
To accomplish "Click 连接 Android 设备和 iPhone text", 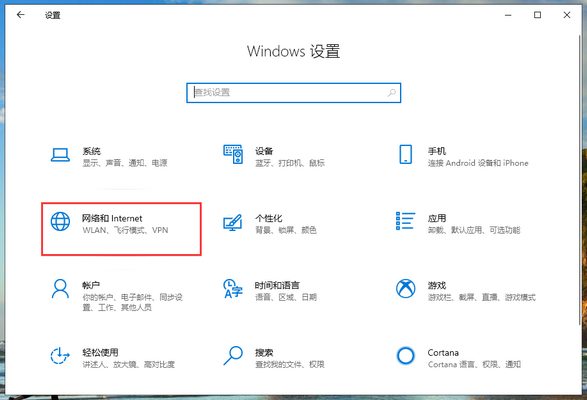I will [478, 163].
